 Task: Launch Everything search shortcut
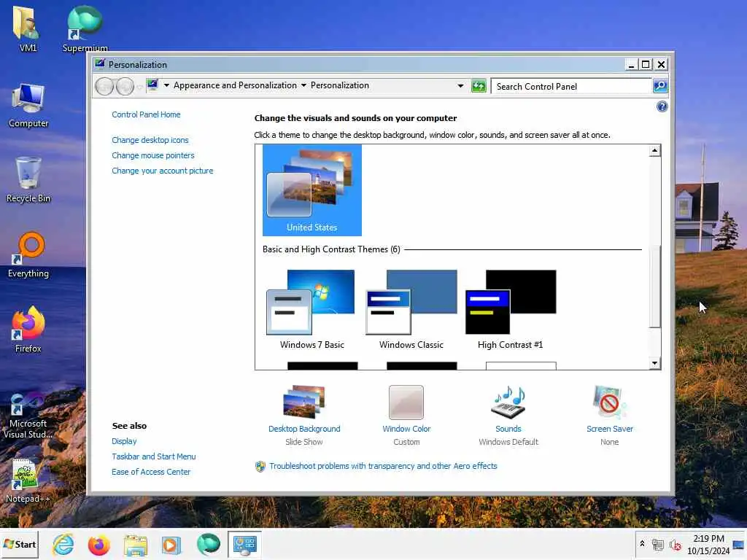(x=28, y=255)
